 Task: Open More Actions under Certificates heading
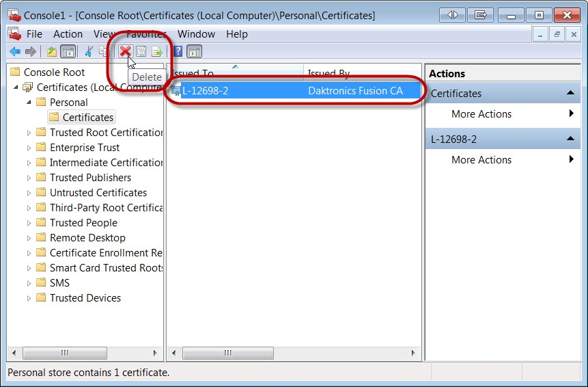click(x=481, y=114)
